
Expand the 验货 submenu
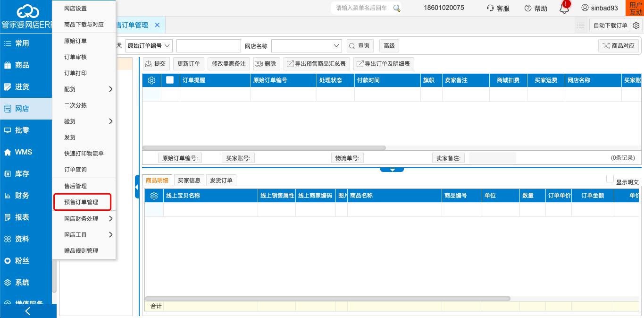[84, 121]
